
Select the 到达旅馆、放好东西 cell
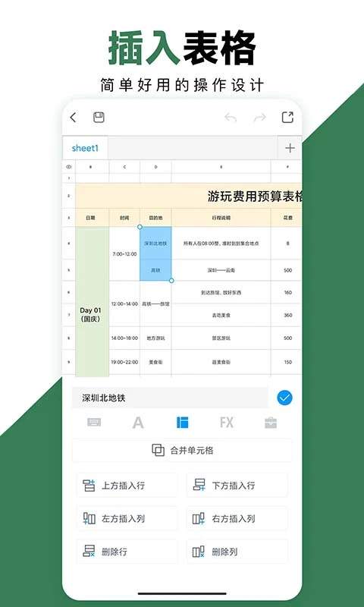(x=221, y=292)
